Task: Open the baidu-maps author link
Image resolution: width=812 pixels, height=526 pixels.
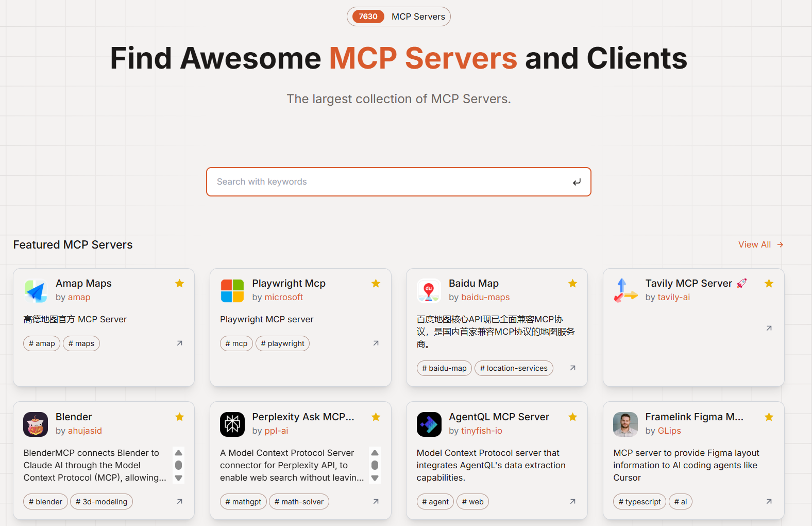Action: click(x=485, y=297)
